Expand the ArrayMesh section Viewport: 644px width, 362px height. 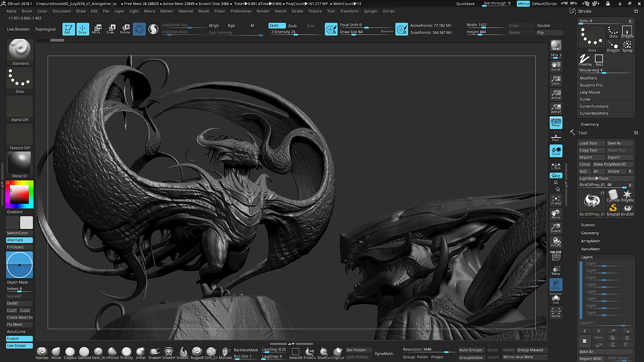[x=590, y=241]
